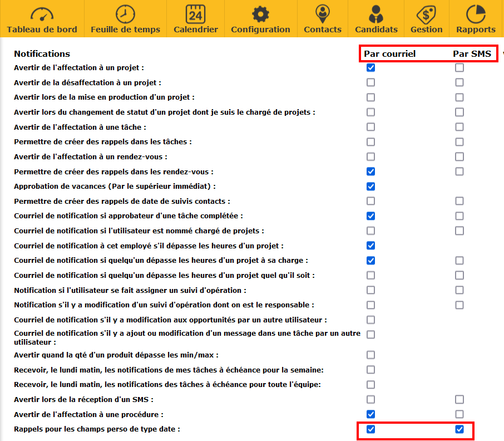The height and width of the screenshot is (441, 504).
Task: Open the Configuration gear icon
Action: pos(260,14)
